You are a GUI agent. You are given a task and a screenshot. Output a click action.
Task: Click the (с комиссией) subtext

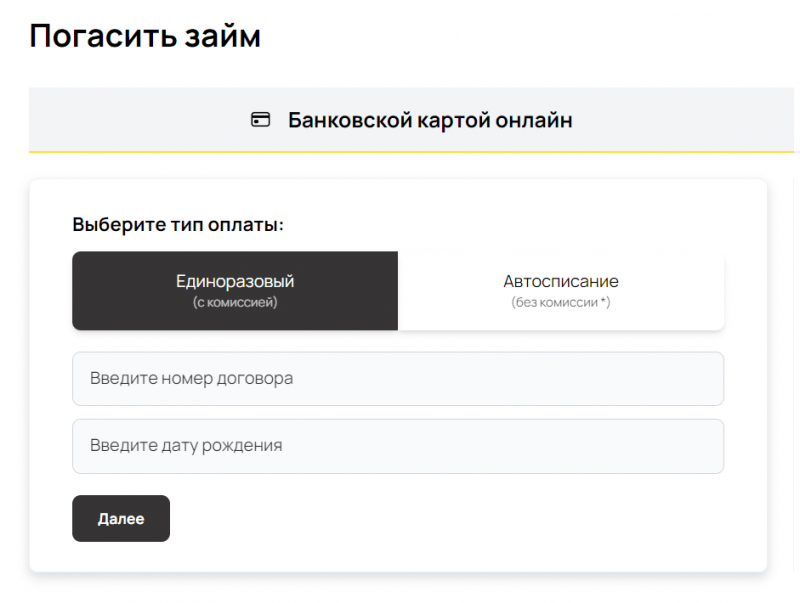(x=235, y=302)
